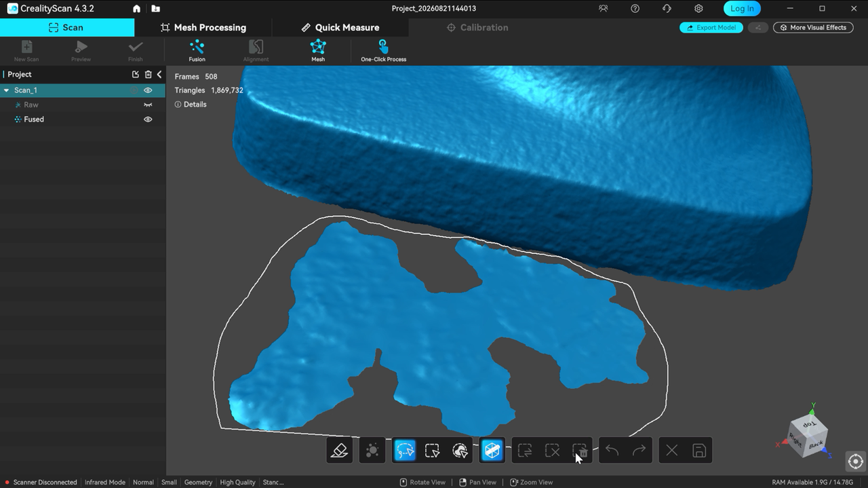Click the share icon button
This screenshot has width=868, height=488.
click(758, 28)
